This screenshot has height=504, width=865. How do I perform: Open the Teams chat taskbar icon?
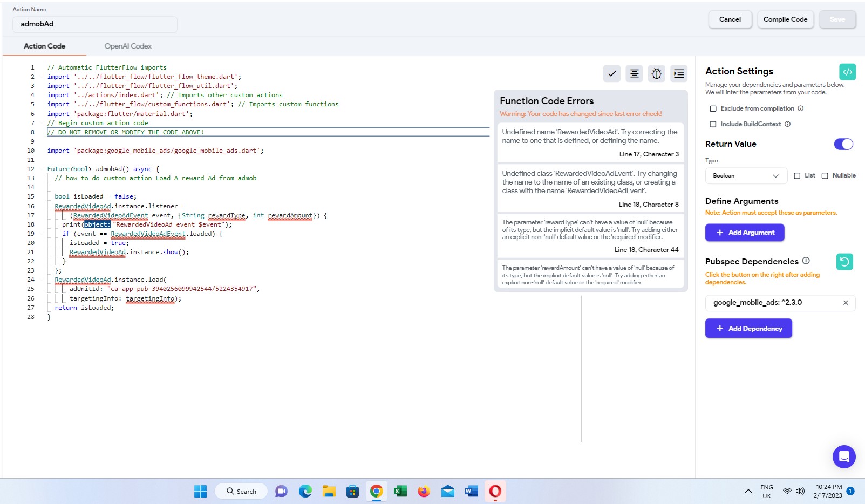281,491
